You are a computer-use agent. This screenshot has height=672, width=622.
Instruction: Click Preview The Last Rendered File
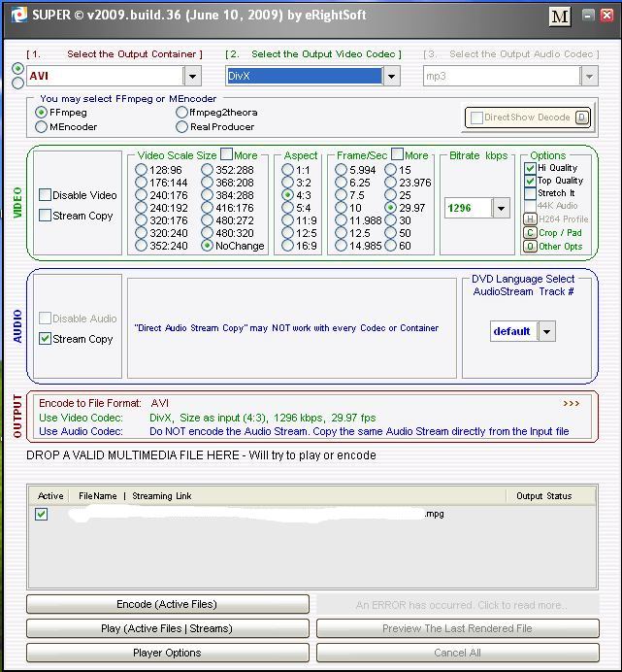click(457, 628)
